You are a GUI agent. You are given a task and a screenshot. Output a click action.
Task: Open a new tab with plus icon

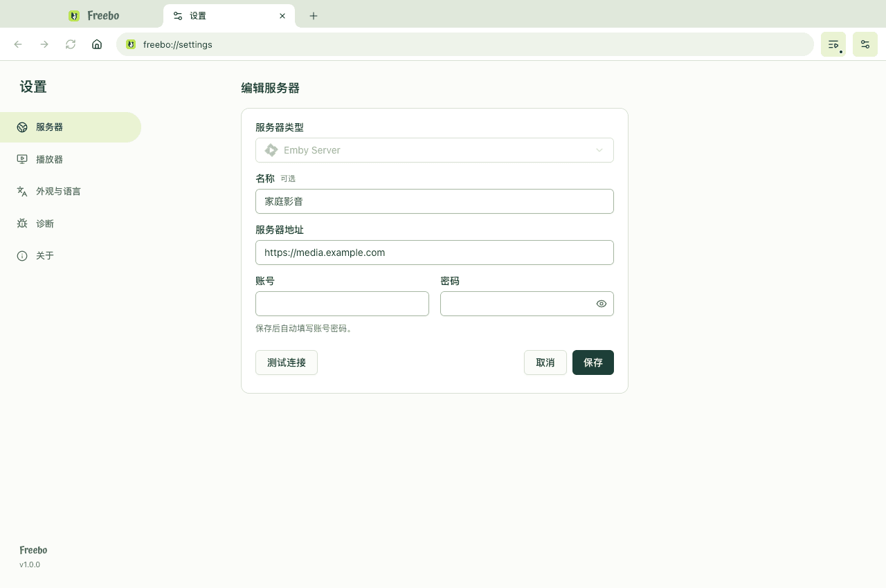pyautogui.click(x=314, y=16)
